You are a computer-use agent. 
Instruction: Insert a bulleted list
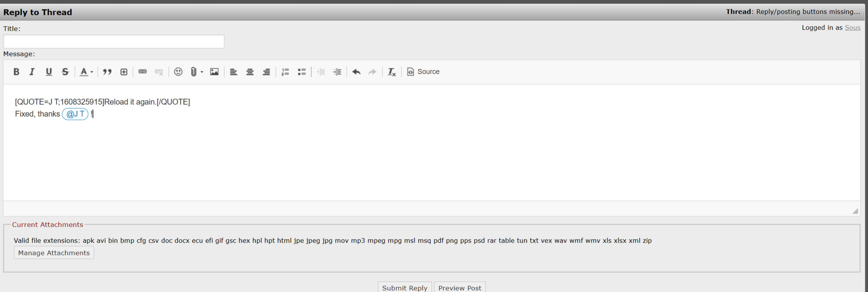point(301,72)
